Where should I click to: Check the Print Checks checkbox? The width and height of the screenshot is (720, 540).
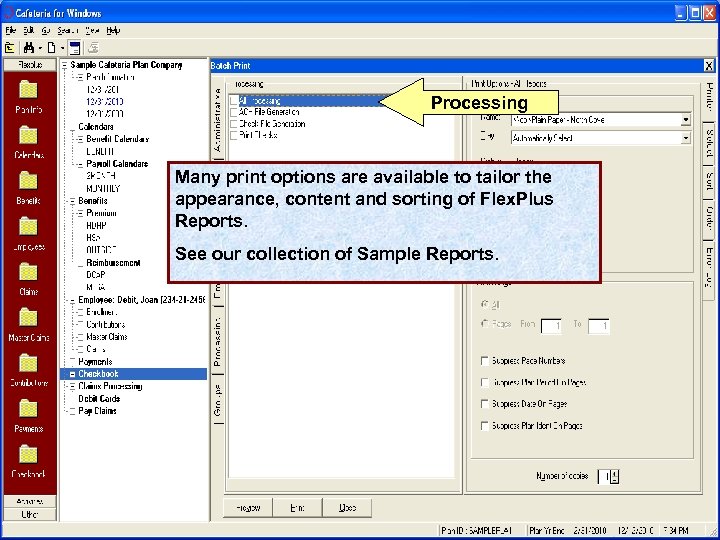pos(234,135)
